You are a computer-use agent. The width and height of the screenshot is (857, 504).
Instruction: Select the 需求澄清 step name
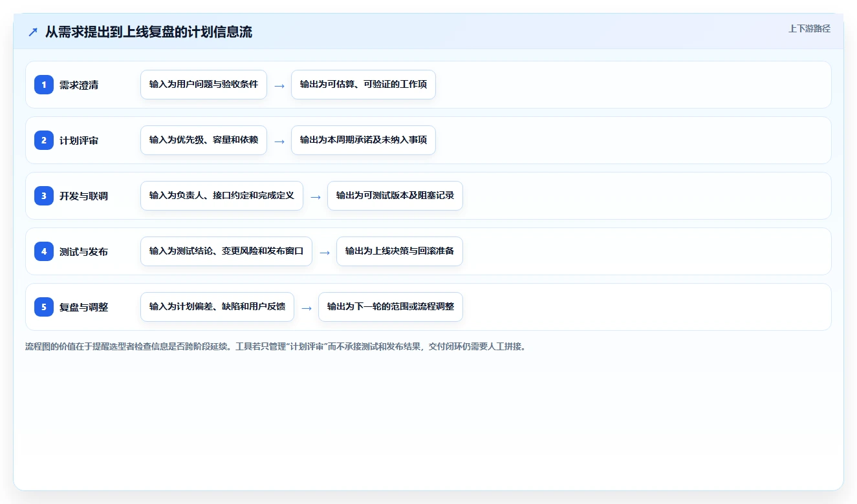[x=79, y=85]
